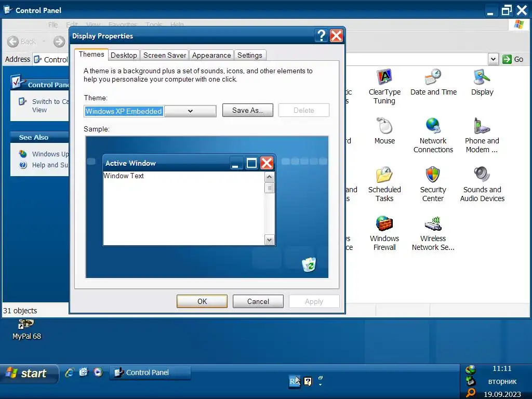Open the Screen Saver tab

pos(165,55)
